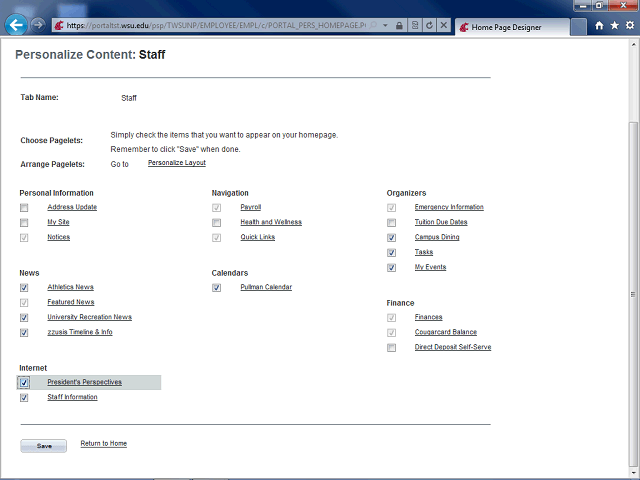Click the stop loading X icon

(x=443, y=24)
